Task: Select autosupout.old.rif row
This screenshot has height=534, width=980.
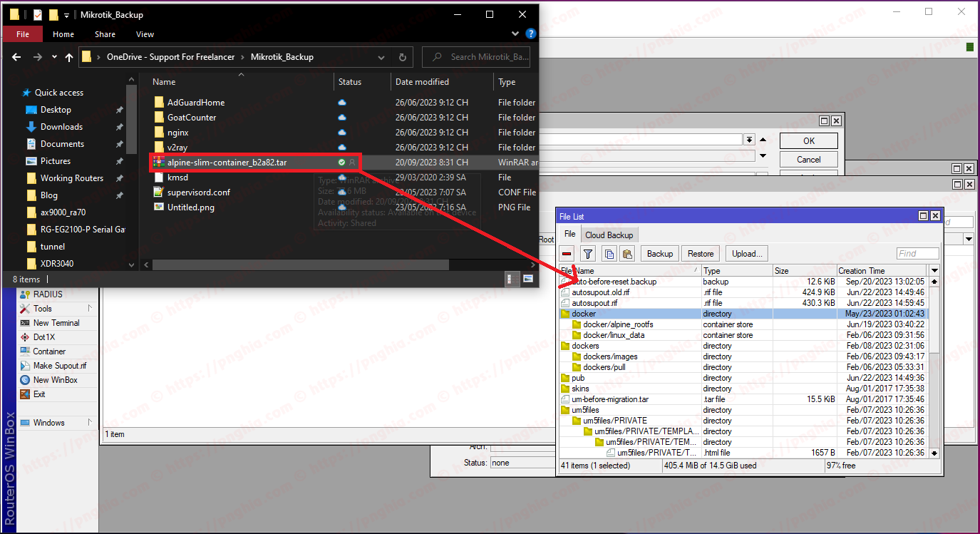Action: (x=743, y=292)
